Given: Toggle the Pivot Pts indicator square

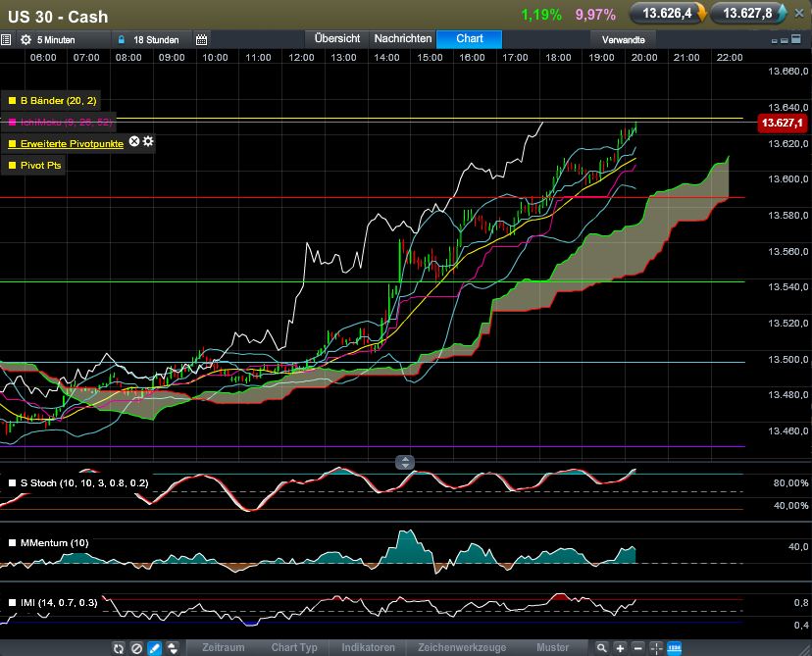Looking at the screenshot, I should [x=12, y=166].
